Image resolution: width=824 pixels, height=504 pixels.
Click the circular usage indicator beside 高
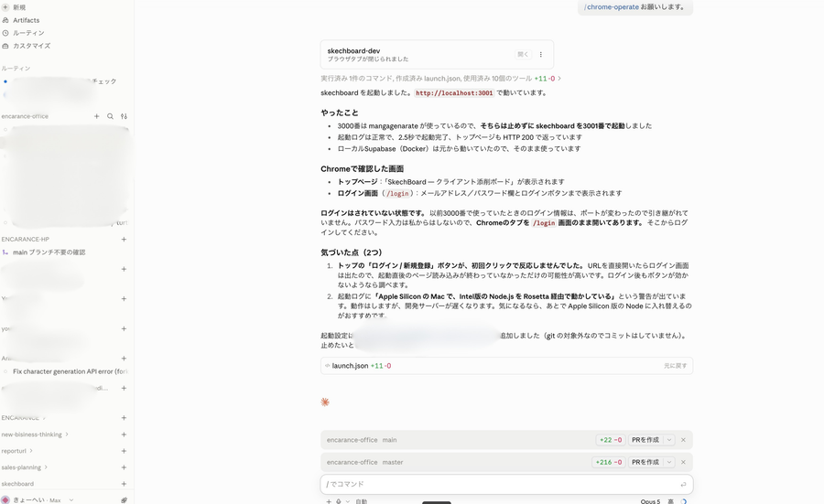click(684, 501)
